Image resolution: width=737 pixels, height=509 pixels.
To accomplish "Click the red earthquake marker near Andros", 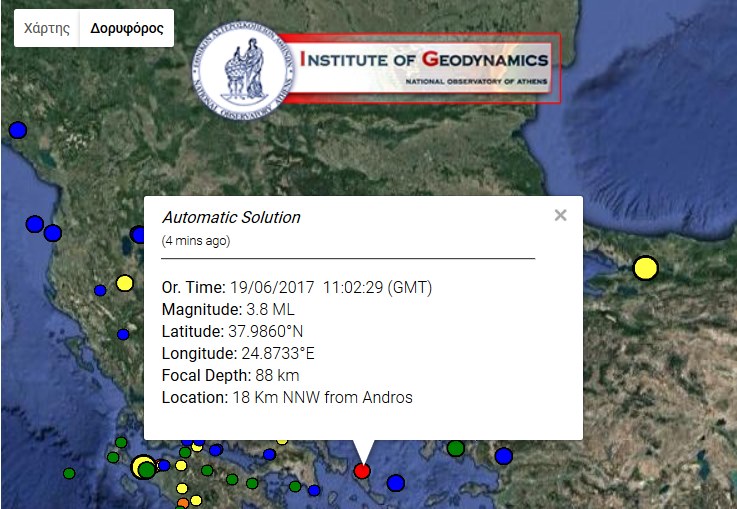I will coord(362,470).
